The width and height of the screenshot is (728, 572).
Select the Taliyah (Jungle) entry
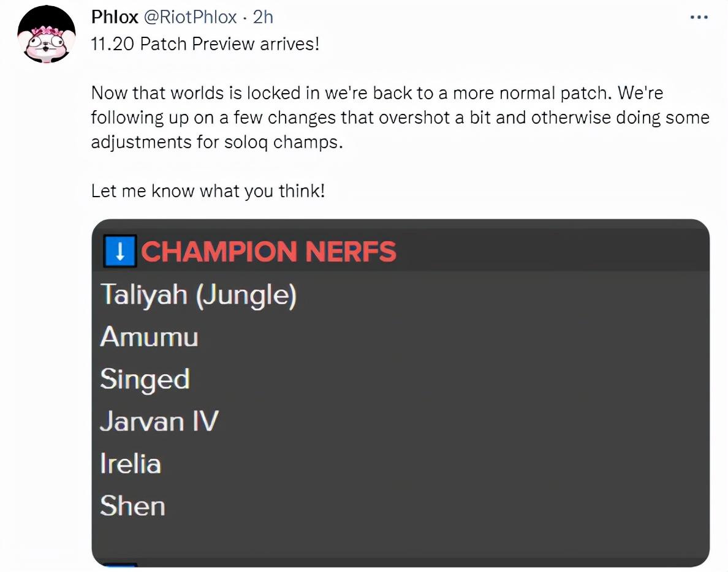coord(198,295)
